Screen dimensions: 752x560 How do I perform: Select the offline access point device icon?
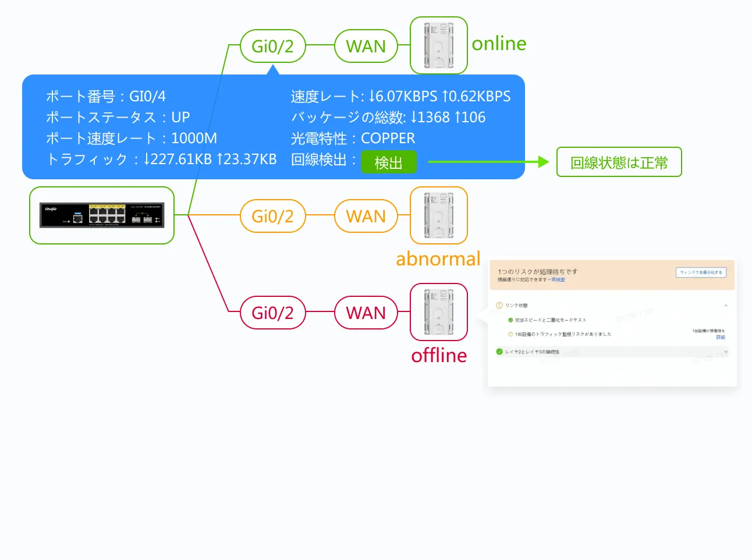click(x=439, y=312)
